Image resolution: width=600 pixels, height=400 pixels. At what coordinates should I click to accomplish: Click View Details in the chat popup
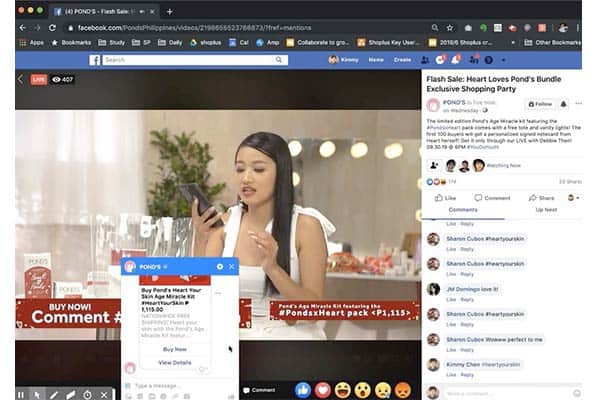175,362
